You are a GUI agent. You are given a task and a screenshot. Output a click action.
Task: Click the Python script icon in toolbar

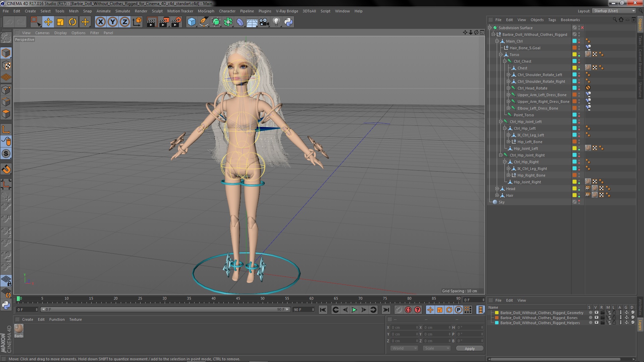[288, 22]
